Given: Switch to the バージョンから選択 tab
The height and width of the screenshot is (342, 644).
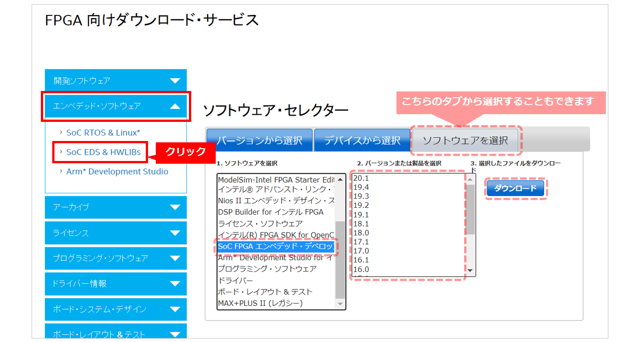Looking at the screenshot, I should [259, 140].
